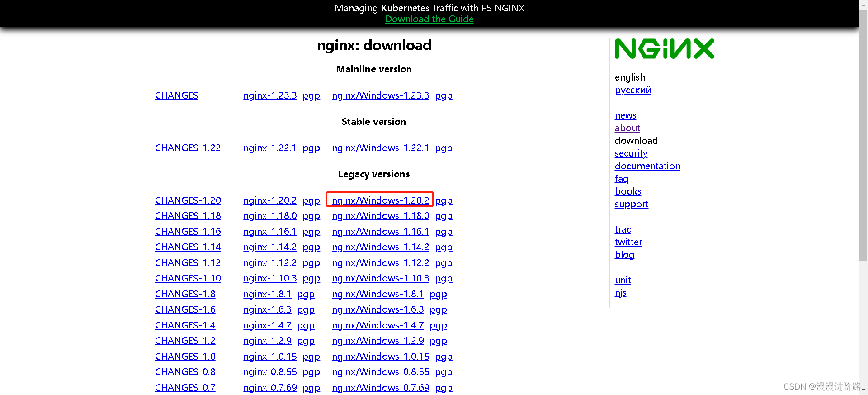868x395 pixels.
Task: Download nginx/Windows-1.18.0
Action: tap(380, 216)
